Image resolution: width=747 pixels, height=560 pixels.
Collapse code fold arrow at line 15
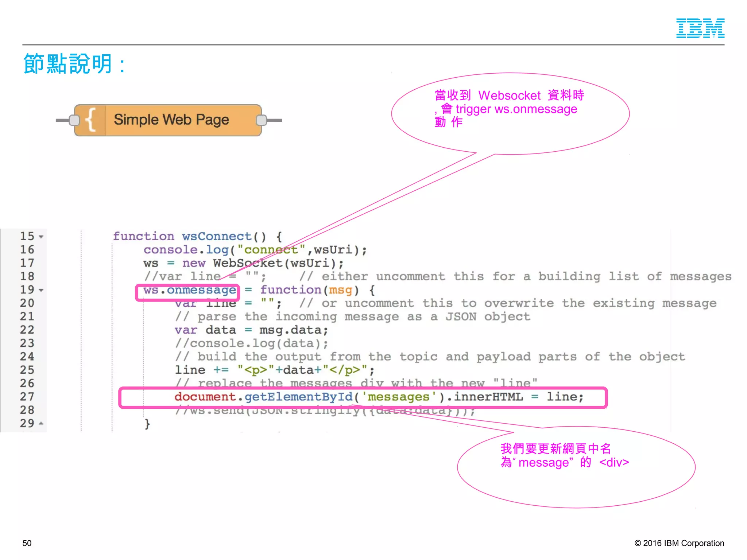pos(41,237)
